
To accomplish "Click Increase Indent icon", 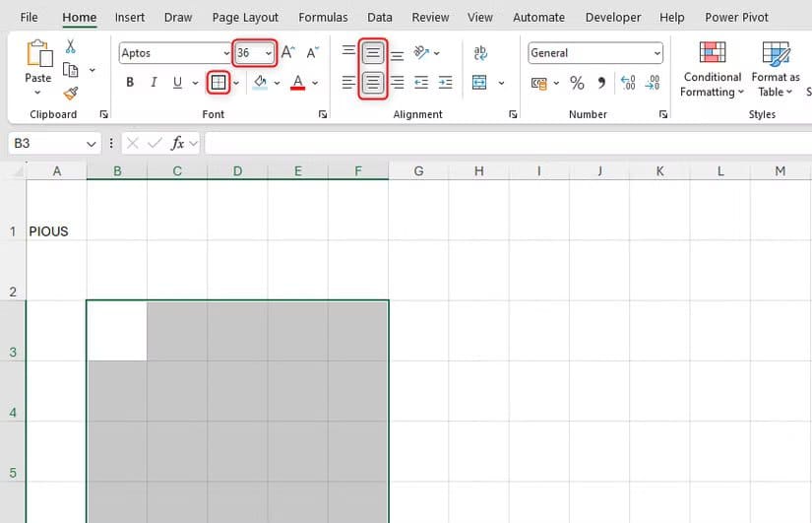I will tap(445, 83).
